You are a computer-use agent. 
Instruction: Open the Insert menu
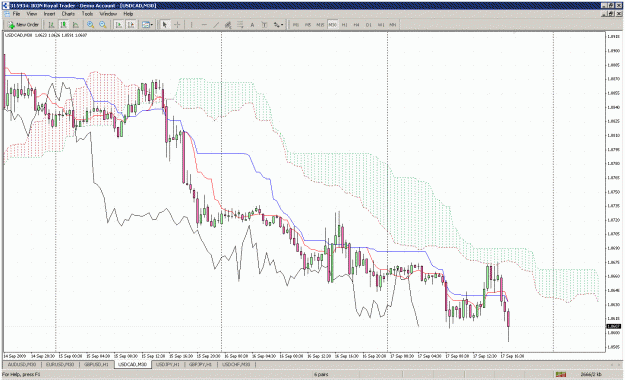pos(49,14)
